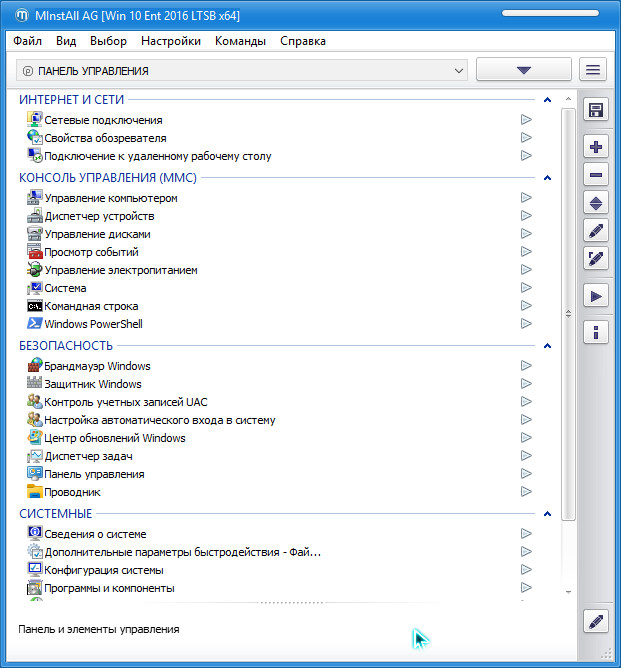
Task: Click the save (floppy disk) icon
Action: [x=596, y=110]
